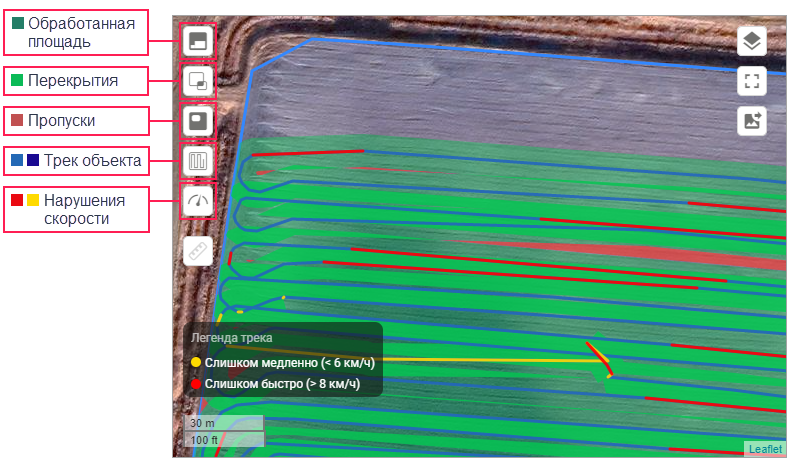The image size is (787, 458).
Task: Click the red-brown gaps swatch
Action: pos(17,120)
